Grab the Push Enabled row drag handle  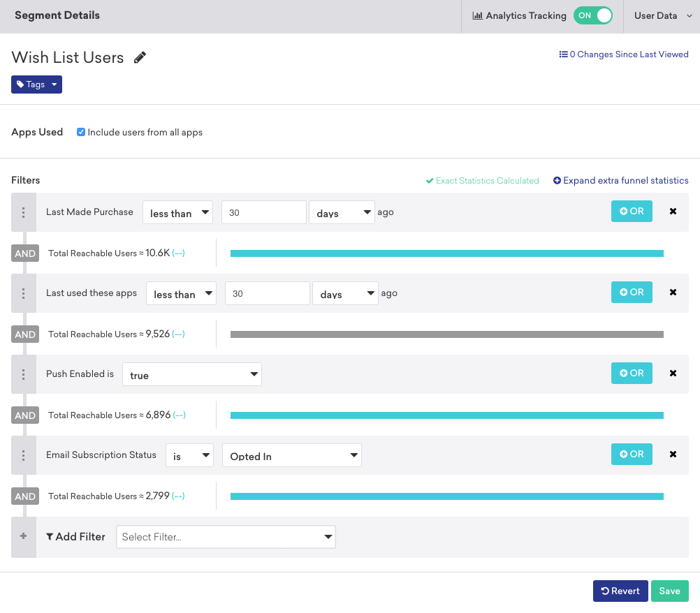click(24, 374)
